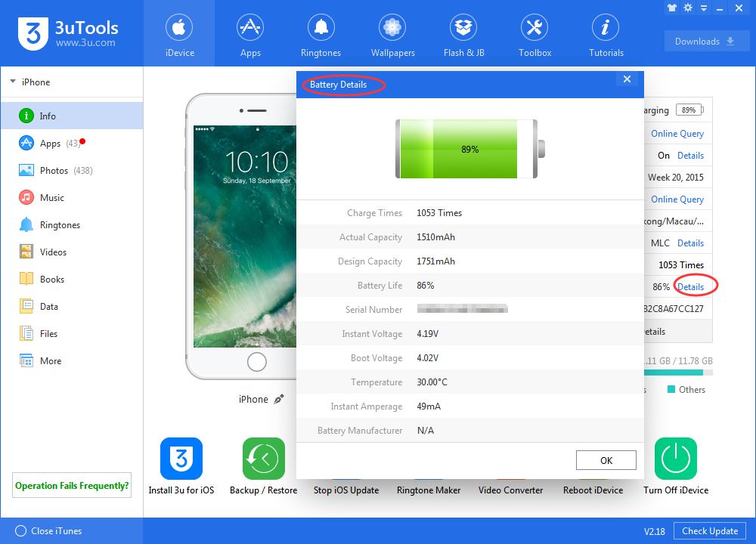This screenshot has height=544, width=756.
Task: Confirm Battery Details with OK
Action: pyautogui.click(x=606, y=460)
